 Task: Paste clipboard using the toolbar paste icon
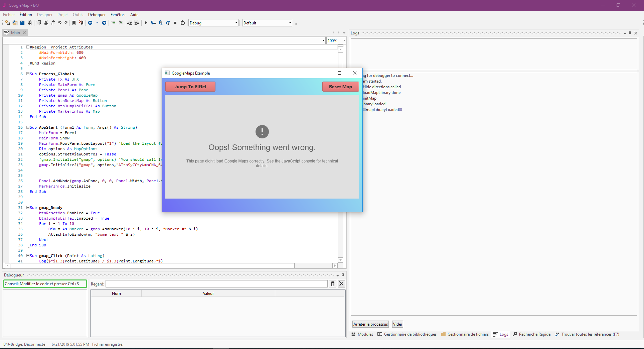tap(53, 23)
